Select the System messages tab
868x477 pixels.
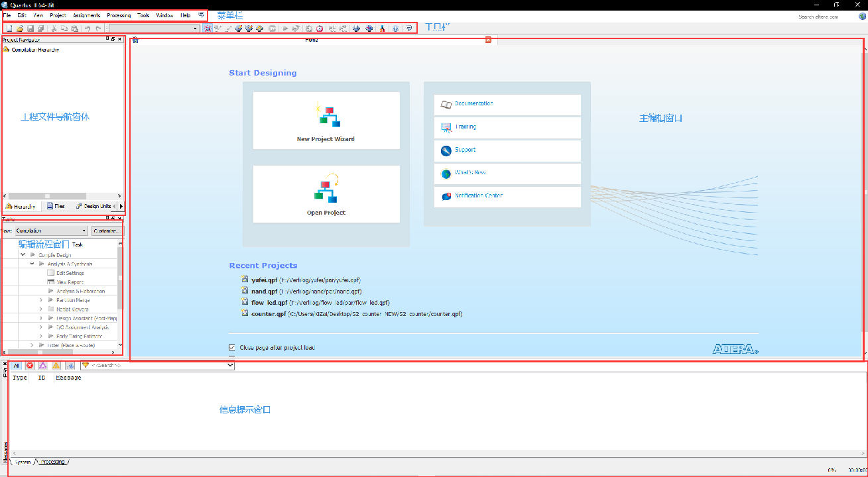pyautogui.click(x=21, y=462)
